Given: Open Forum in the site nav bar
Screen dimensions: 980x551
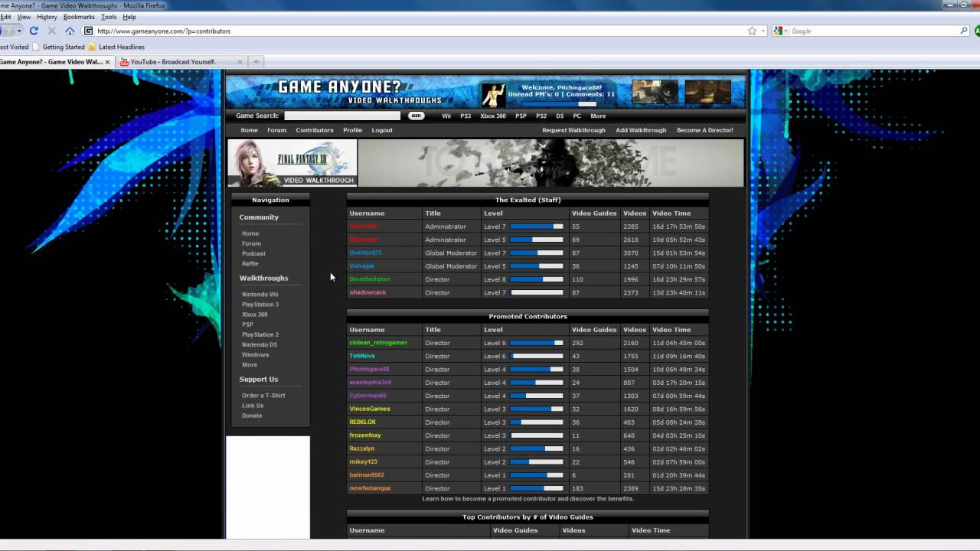Looking at the screenshot, I should point(277,130).
